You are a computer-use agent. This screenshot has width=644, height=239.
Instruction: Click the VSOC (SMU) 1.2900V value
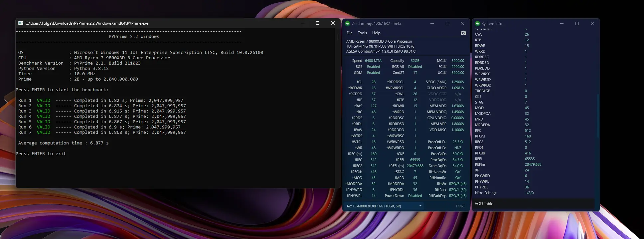coord(458,82)
